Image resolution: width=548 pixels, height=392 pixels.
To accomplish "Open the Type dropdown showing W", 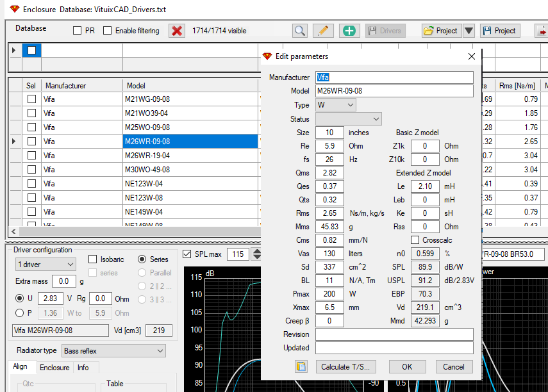I will [335, 105].
